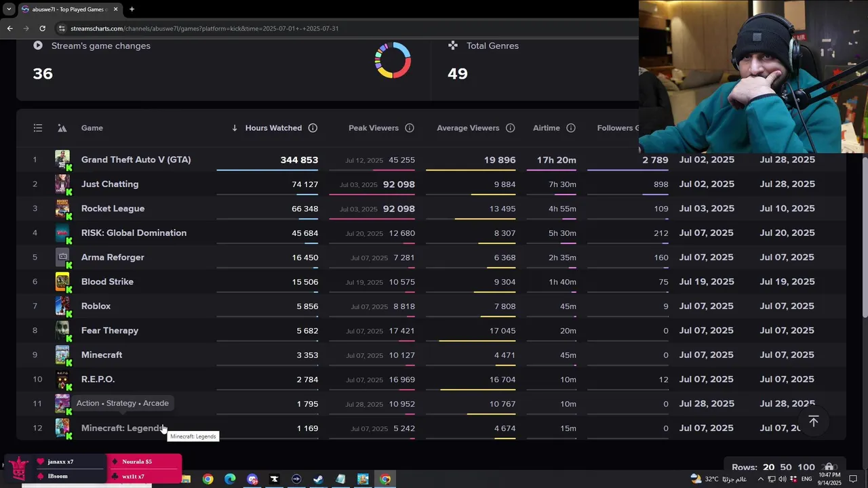The height and width of the screenshot is (488, 868).
Task: Sort by Peak Viewers column header
Action: [x=373, y=128]
